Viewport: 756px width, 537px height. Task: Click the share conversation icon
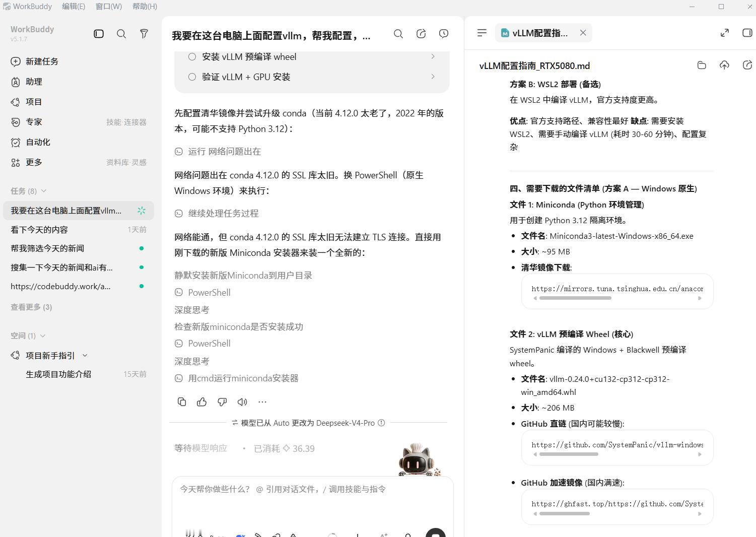pyautogui.click(x=421, y=34)
